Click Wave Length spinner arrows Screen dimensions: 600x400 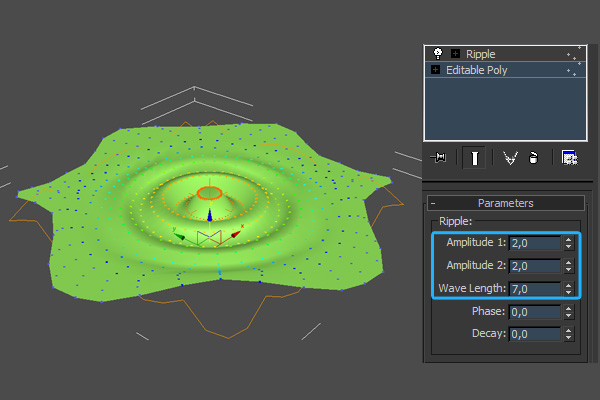[x=568, y=289]
